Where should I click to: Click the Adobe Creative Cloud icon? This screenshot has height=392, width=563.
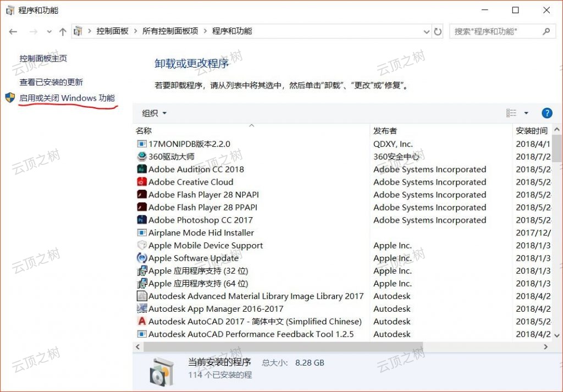[141, 182]
